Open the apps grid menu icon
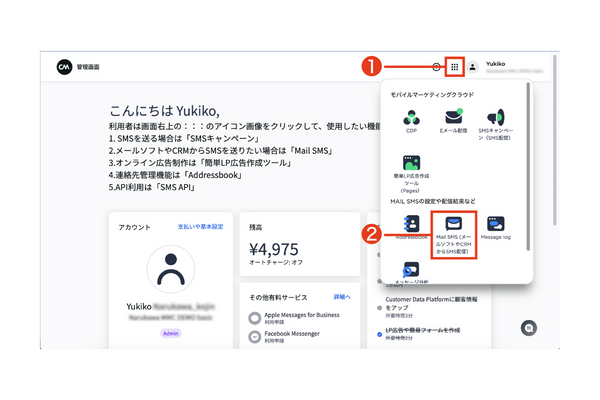Screen dimensions: 600x400 click(x=455, y=67)
